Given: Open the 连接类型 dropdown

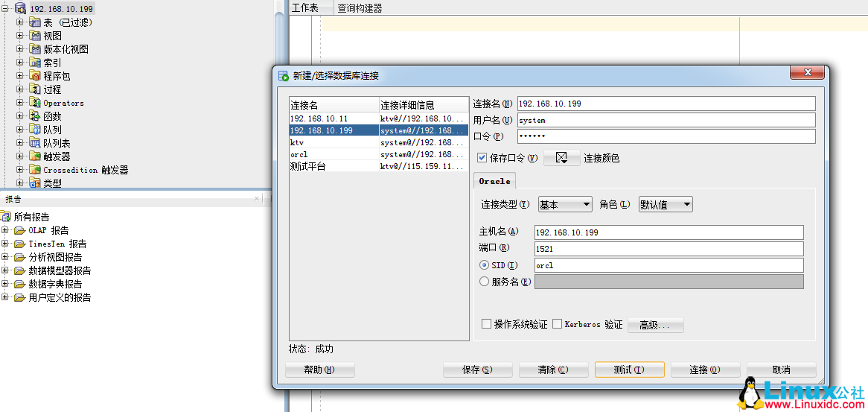Looking at the screenshot, I should 565,205.
